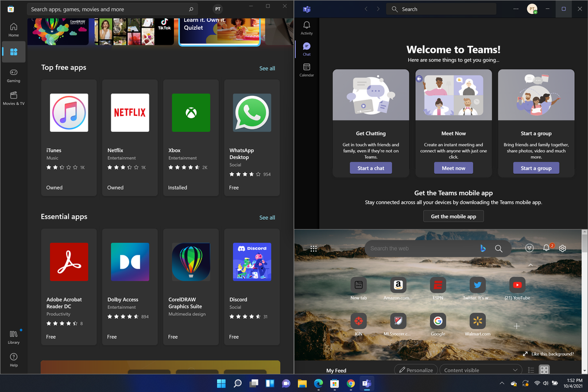
Task: Open the Teams more options menu
Action: [514, 9]
